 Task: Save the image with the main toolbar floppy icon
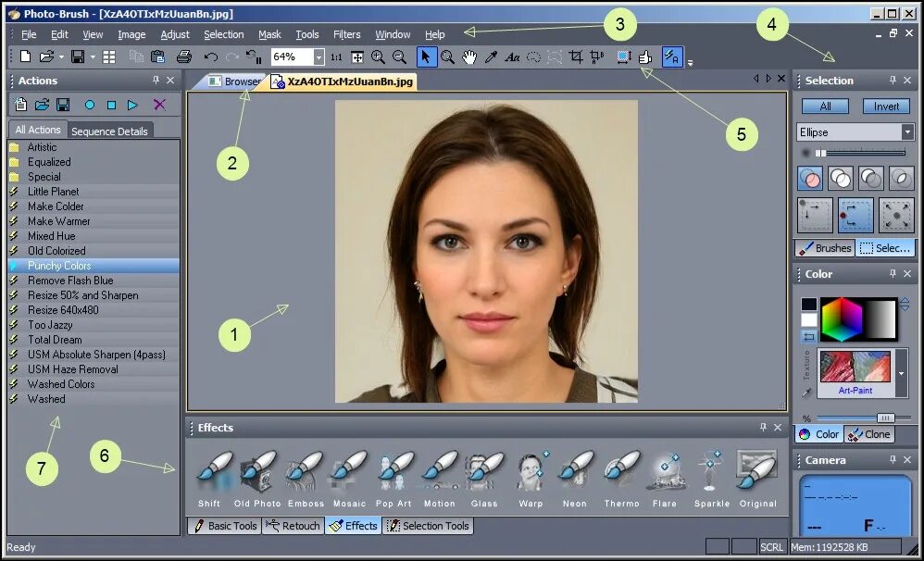(x=77, y=57)
